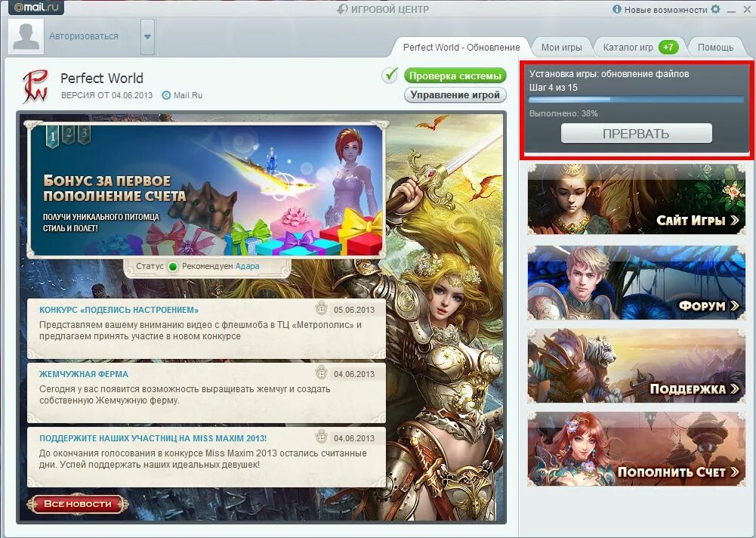Screen dimensions: 756x538
Task: Click the ВЕРСИЯ ОТ 04.06.2013 text
Action: 106,95
